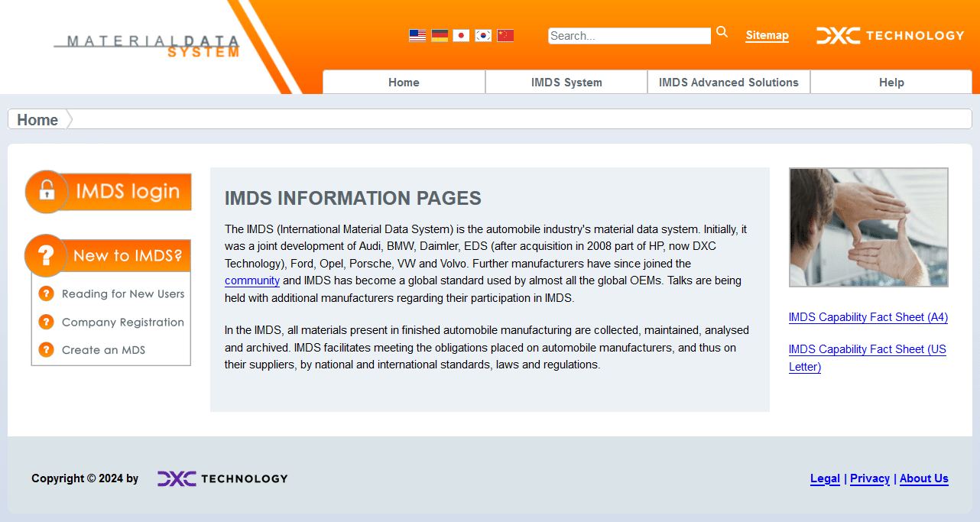Viewport: 980px width, 522px height.
Task: Switch language using the German flag
Action: (440, 35)
